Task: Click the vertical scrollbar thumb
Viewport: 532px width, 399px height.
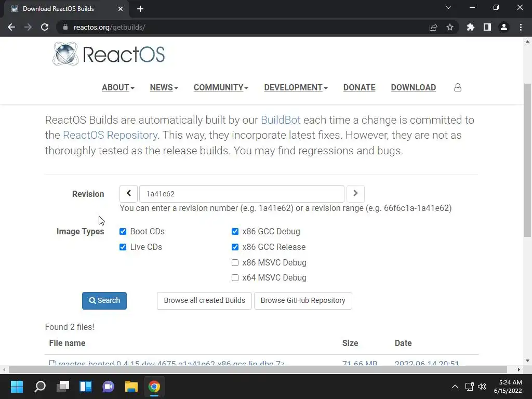Action: coord(528,160)
